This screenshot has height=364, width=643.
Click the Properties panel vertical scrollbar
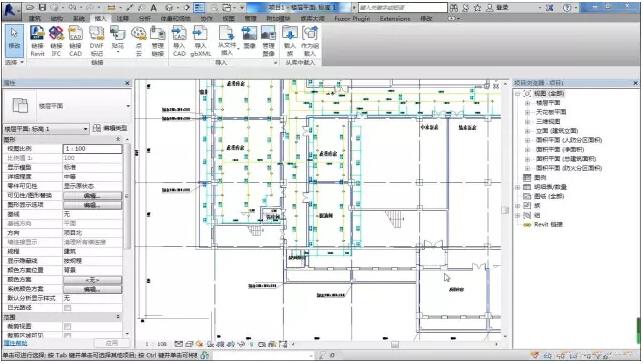click(127, 197)
